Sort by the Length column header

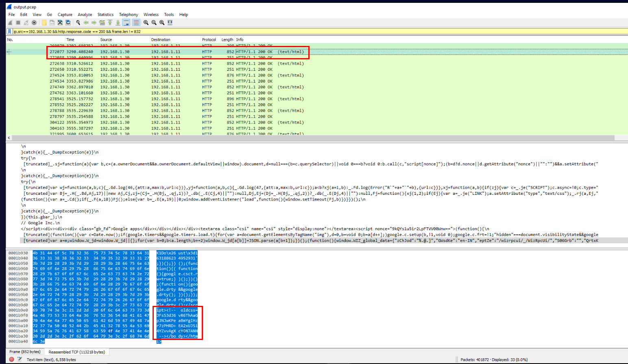pyautogui.click(x=227, y=39)
